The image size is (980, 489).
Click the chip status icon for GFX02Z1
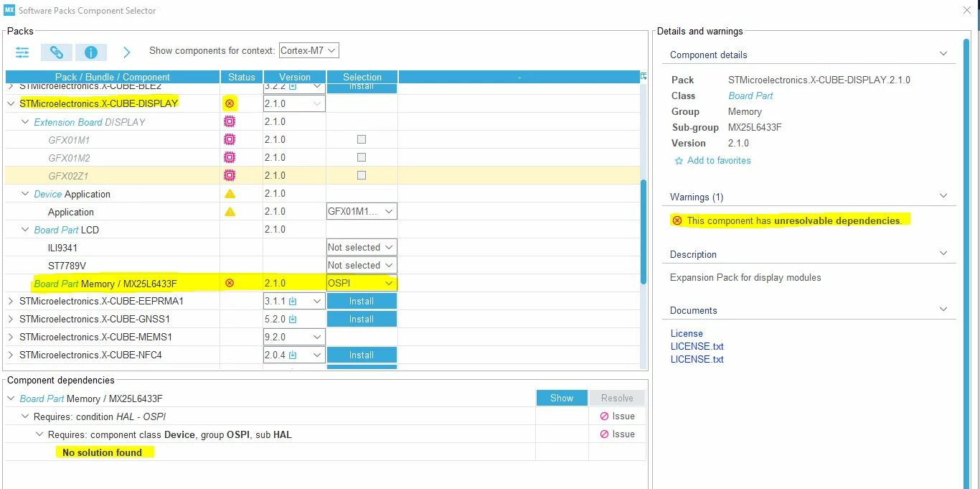pos(230,175)
